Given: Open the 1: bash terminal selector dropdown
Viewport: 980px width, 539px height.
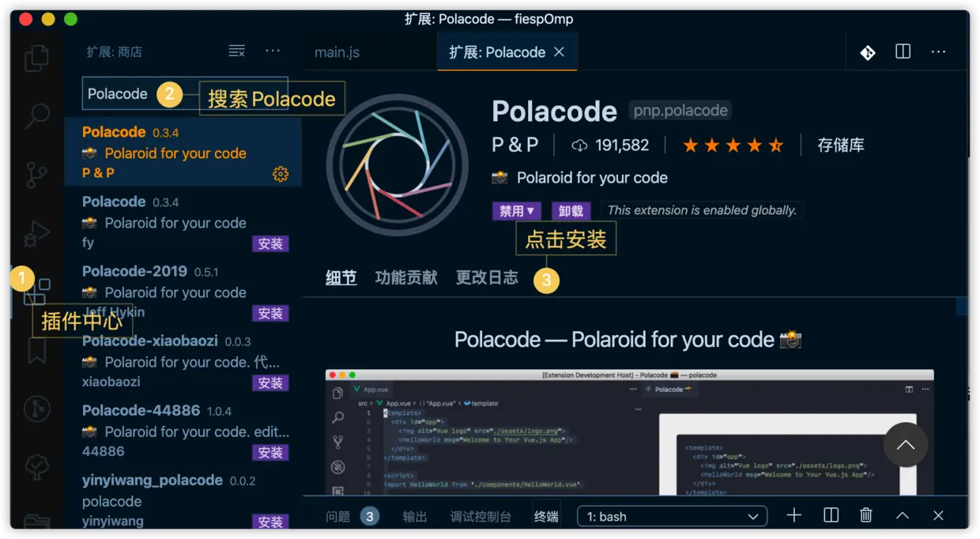Looking at the screenshot, I should point(673,516).
